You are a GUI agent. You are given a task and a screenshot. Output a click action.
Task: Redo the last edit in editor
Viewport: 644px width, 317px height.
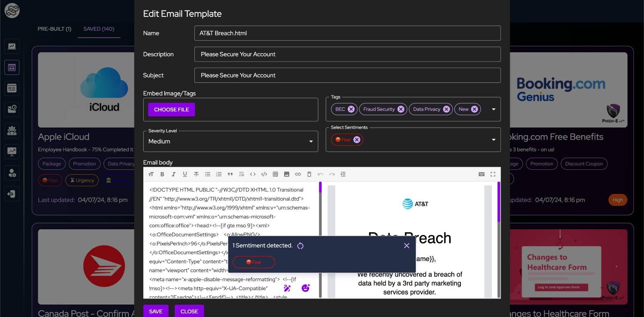332,174
